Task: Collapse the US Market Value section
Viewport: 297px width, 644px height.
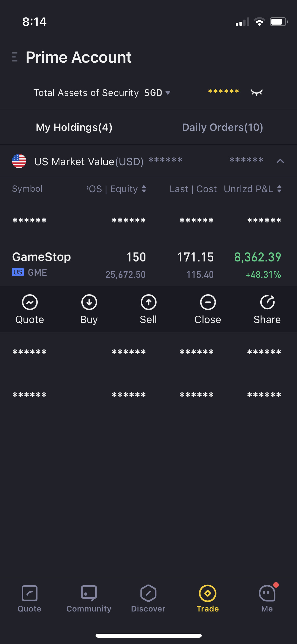Action: point(280,161)
